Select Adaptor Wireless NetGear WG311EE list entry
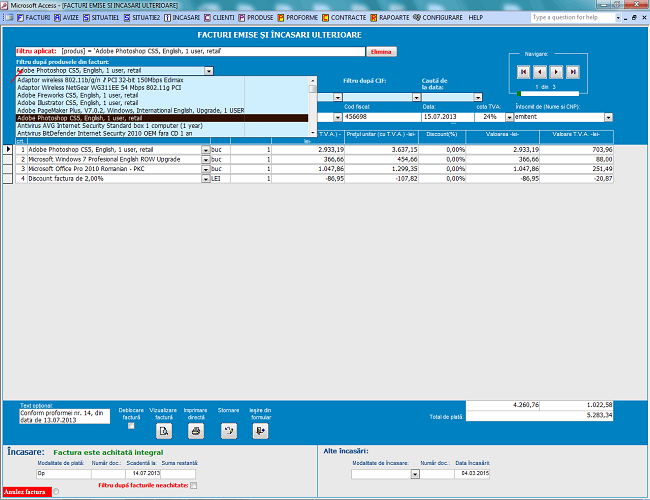650x500 pixels. coord(162,87)
